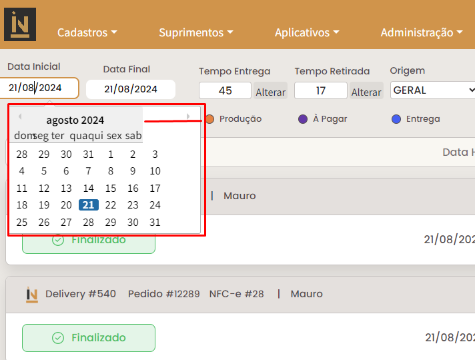
Task: Go to previous month in calendar
Action: 20,116
